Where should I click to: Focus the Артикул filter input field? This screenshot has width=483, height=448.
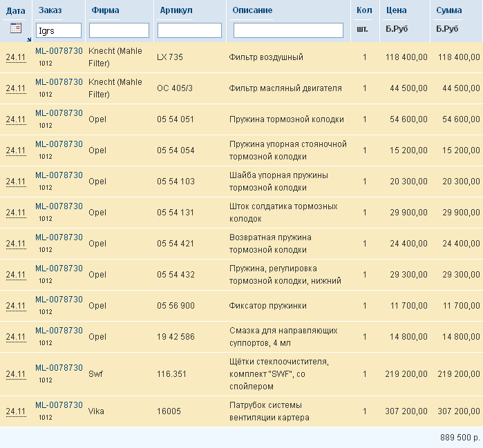pos(189,30)
